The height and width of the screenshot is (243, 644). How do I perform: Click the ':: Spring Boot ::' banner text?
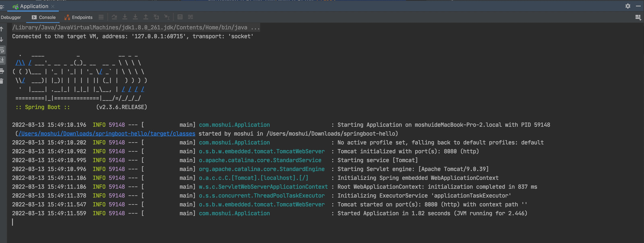42,107
